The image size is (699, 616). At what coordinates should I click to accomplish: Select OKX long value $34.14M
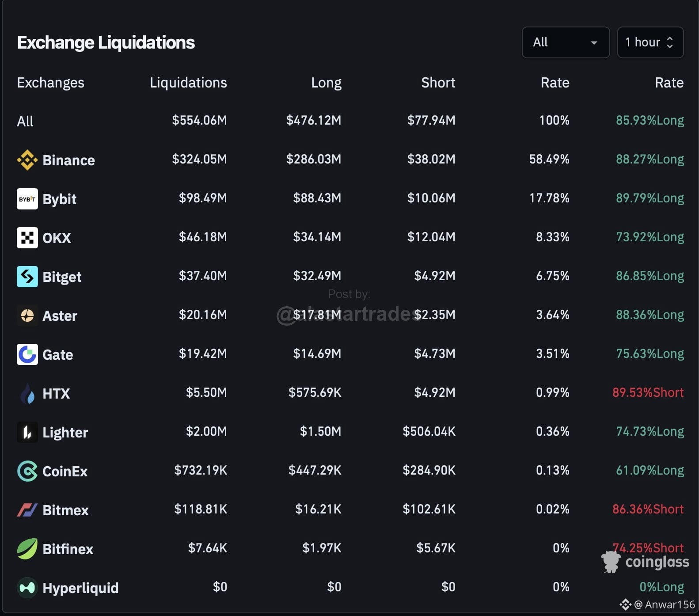tap(317, 237)
